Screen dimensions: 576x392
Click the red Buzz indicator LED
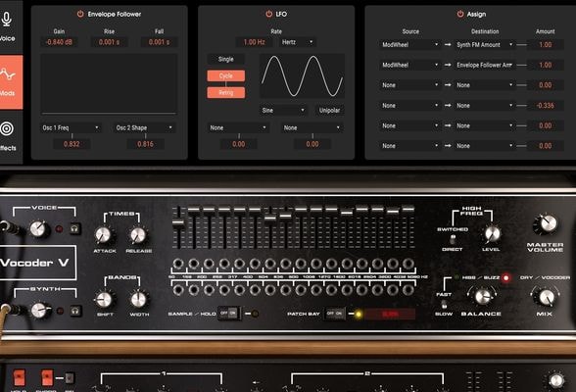click(505, 277)
